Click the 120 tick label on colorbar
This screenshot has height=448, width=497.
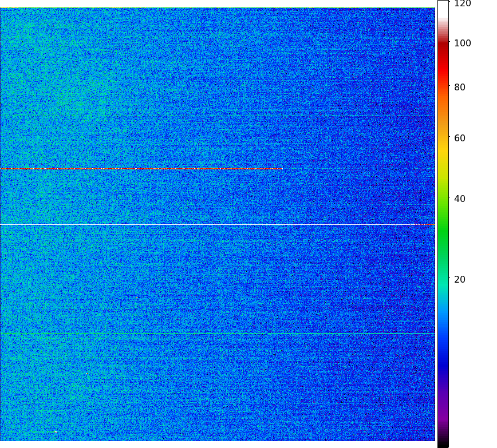coord(462,4)
